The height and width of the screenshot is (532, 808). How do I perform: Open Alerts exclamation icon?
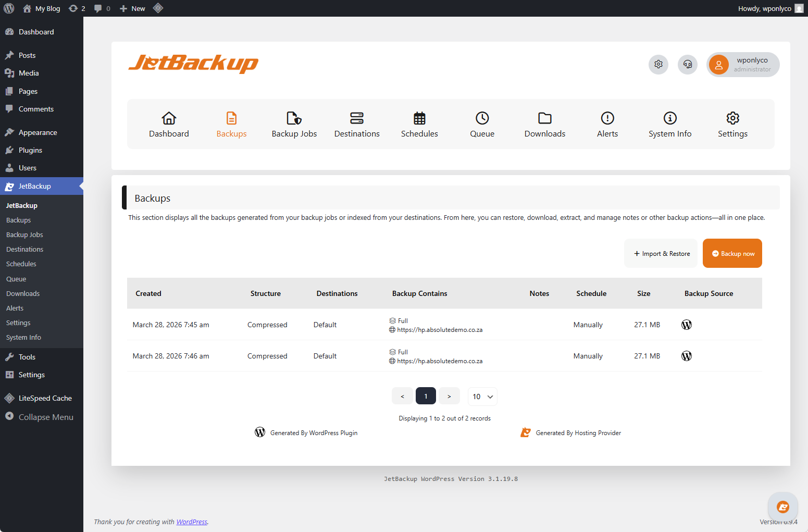(x=607, y=118)
